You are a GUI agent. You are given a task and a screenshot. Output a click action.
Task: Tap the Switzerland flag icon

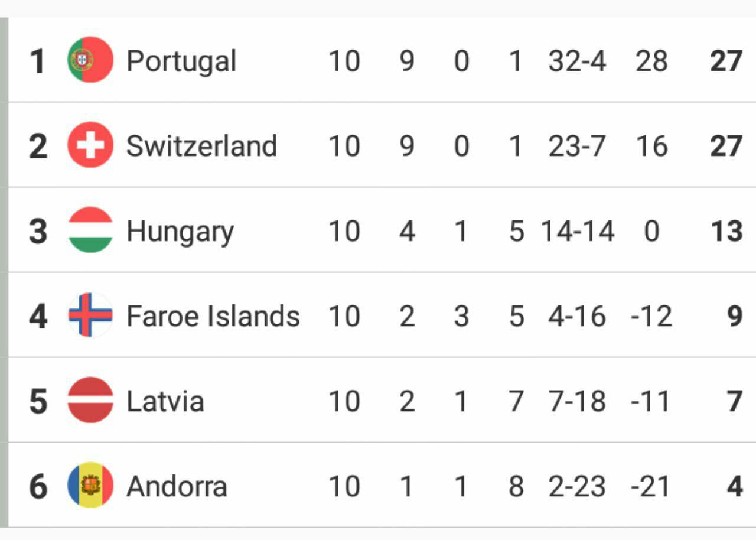click(90, 145)
